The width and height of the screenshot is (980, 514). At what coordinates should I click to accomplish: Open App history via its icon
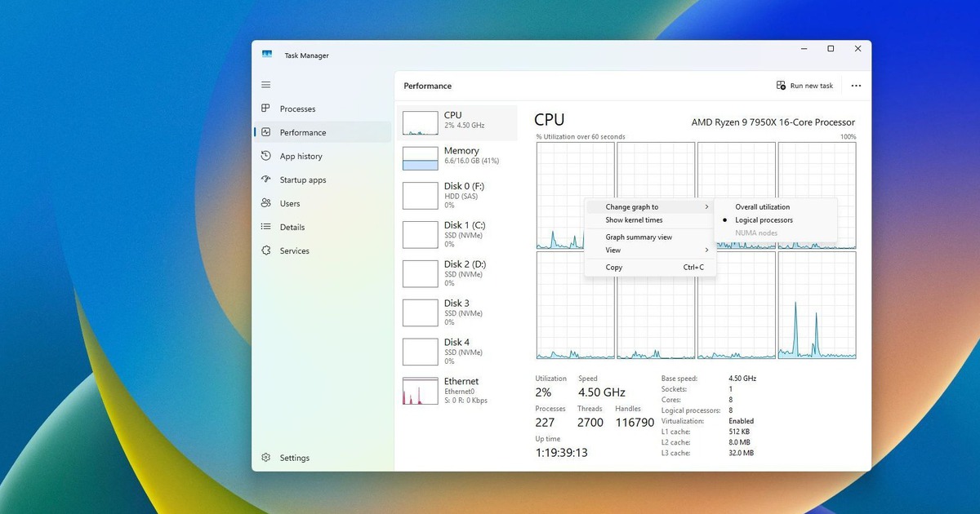tap(265, 156)
